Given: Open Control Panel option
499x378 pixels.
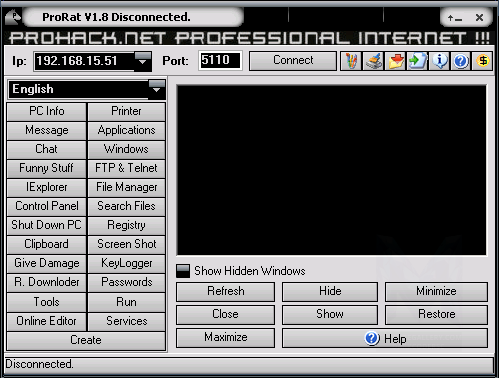Looking at the screenshot, I should [x=46, y=206].
